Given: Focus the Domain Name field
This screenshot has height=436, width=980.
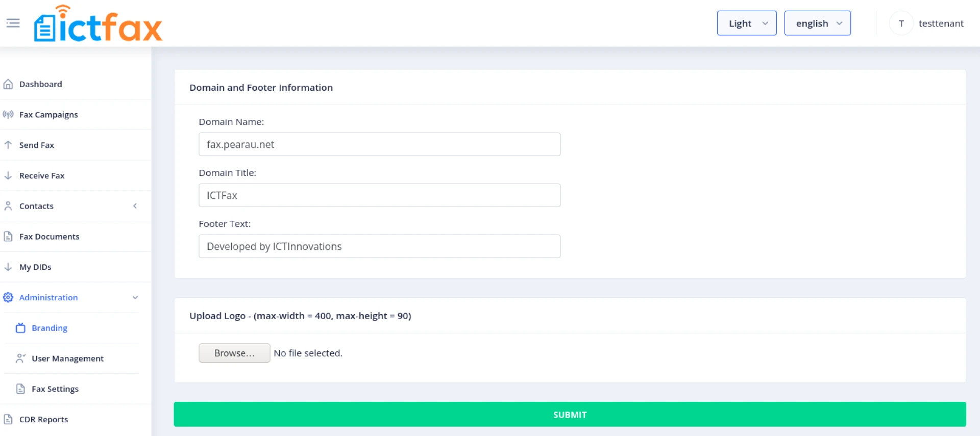Looking at the screenshot, I should [379, 144].
